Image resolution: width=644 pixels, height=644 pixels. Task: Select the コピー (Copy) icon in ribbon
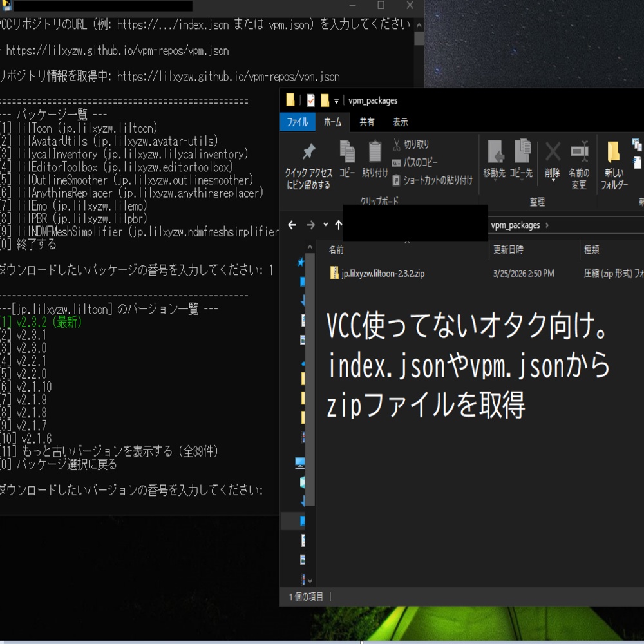click(347, 156)
